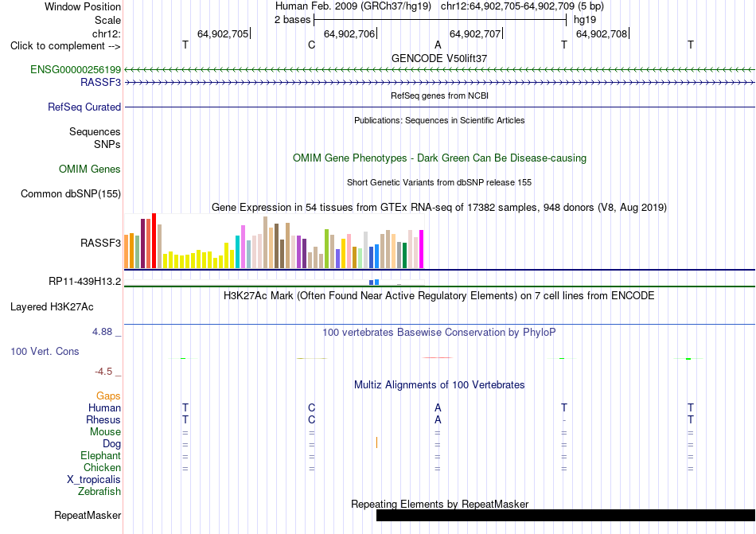
Task: Open 'Publications: Sequences in Scientific Articles' title
Action: [x=439, y=120]
